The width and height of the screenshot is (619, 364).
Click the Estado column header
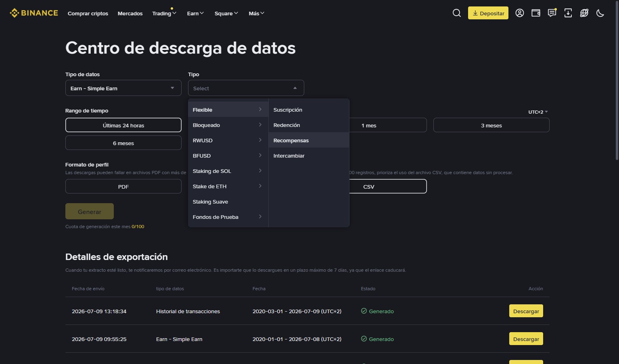click(x=368, y=289)
